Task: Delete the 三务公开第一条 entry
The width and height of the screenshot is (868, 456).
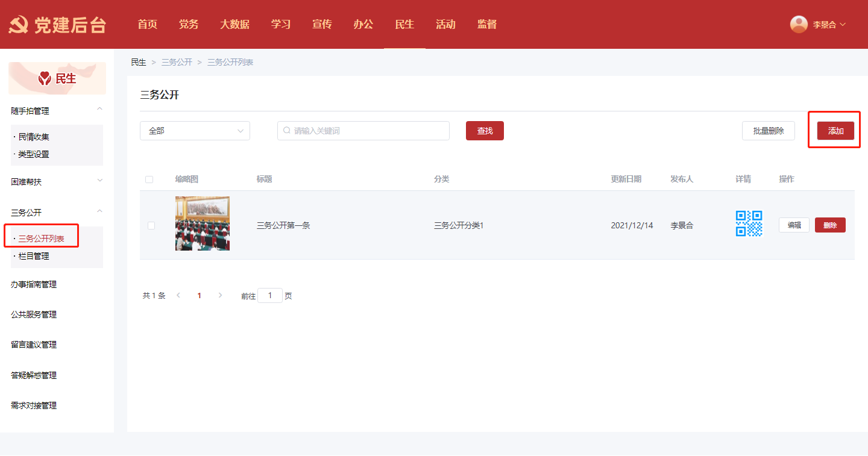Action: coord(830,225)
